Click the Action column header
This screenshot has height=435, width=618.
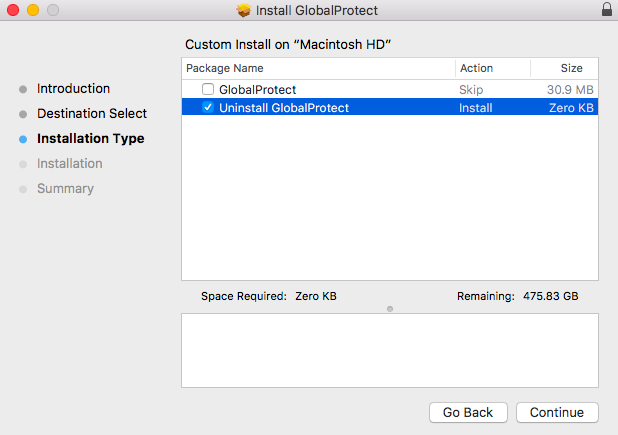(476, 69)
